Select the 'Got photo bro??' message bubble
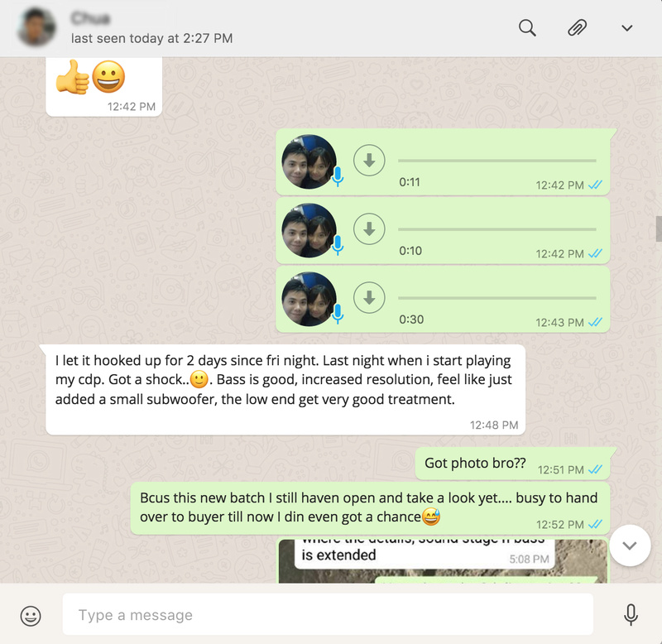 (512, 464)
